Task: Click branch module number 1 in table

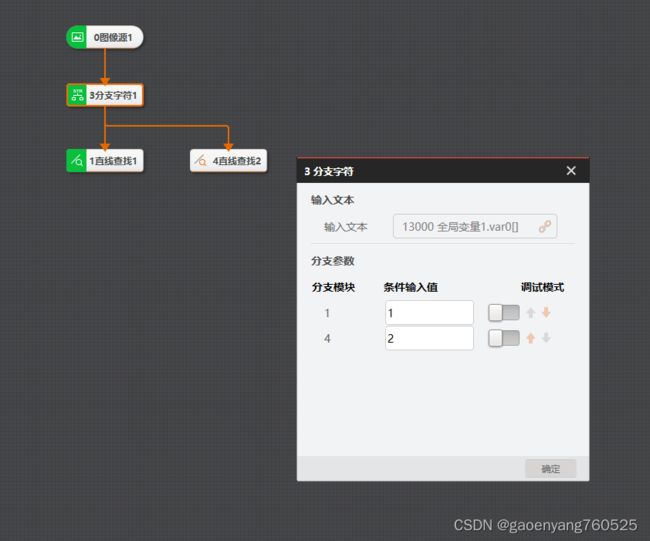Action: click(x=327, y=313)
